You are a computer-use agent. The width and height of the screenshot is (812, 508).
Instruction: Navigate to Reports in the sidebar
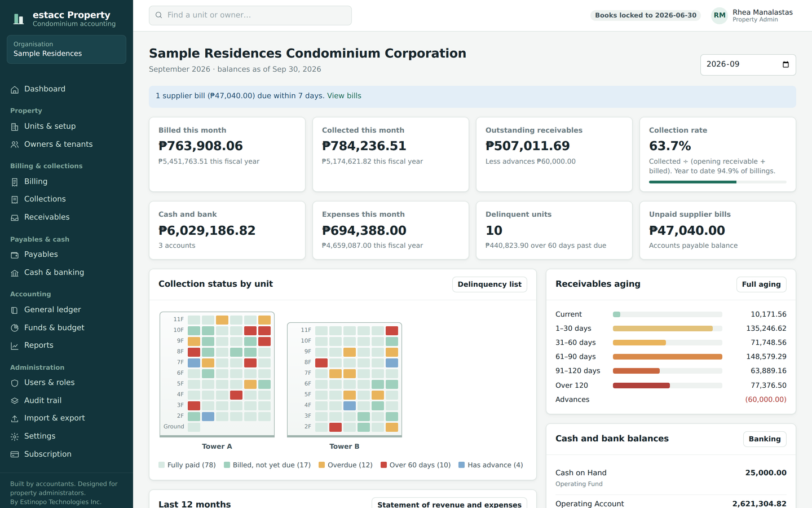click(x=67, y=345)
